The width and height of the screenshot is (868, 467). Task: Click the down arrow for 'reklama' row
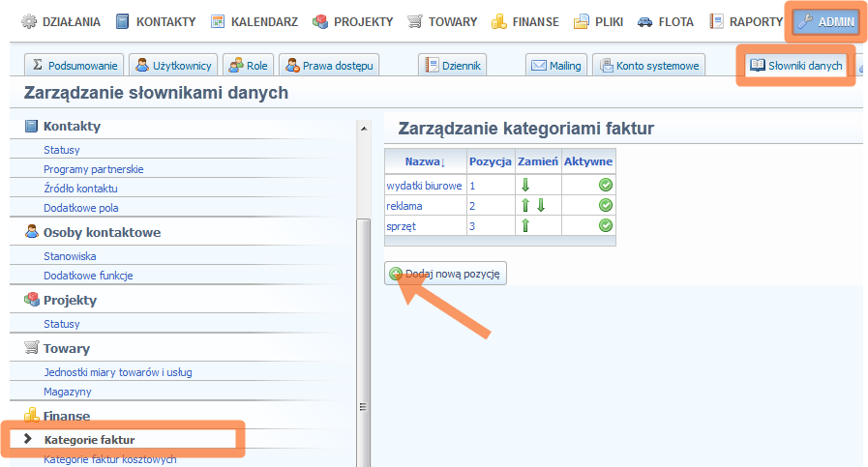[541, 205]
